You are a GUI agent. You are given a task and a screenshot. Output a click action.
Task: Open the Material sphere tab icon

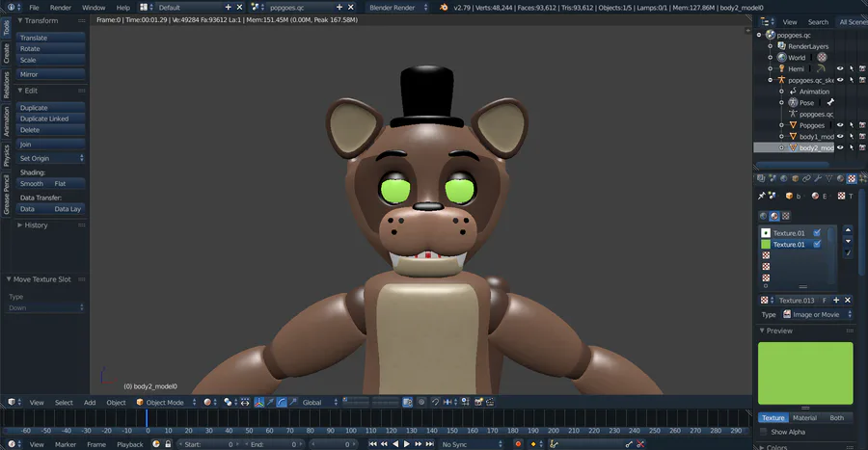(x=840, y=178)
